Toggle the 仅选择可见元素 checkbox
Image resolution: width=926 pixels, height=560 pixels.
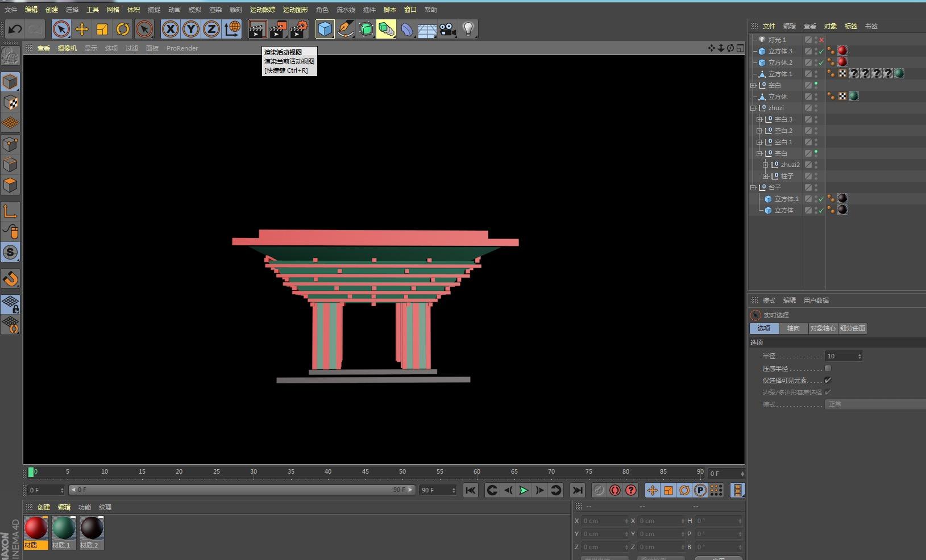828,380
